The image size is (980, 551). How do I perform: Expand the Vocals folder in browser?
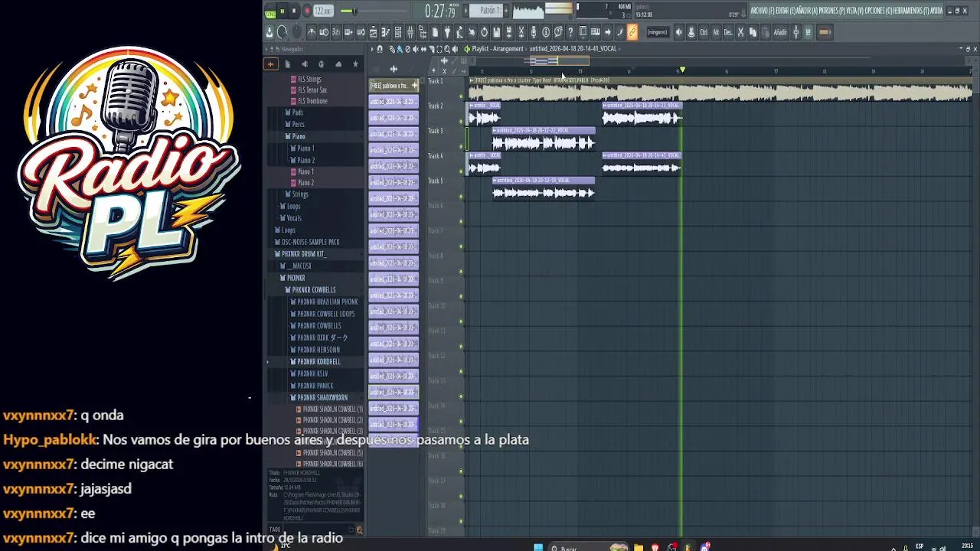(294, 218)
